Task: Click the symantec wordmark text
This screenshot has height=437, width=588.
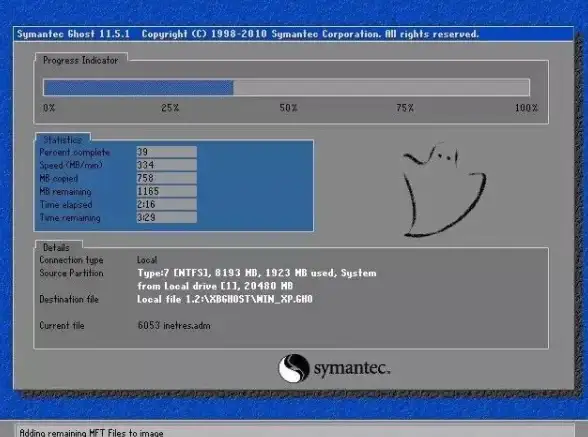Action: 352,368
